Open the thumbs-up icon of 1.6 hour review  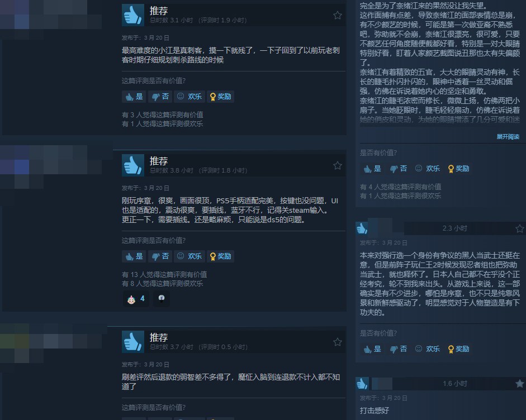coord(362,384)
